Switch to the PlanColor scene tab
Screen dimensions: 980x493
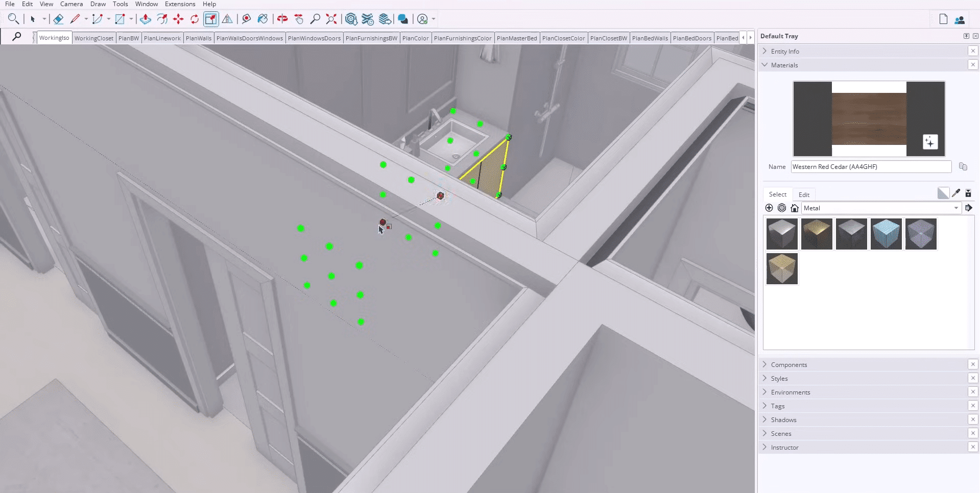point(415,38)
